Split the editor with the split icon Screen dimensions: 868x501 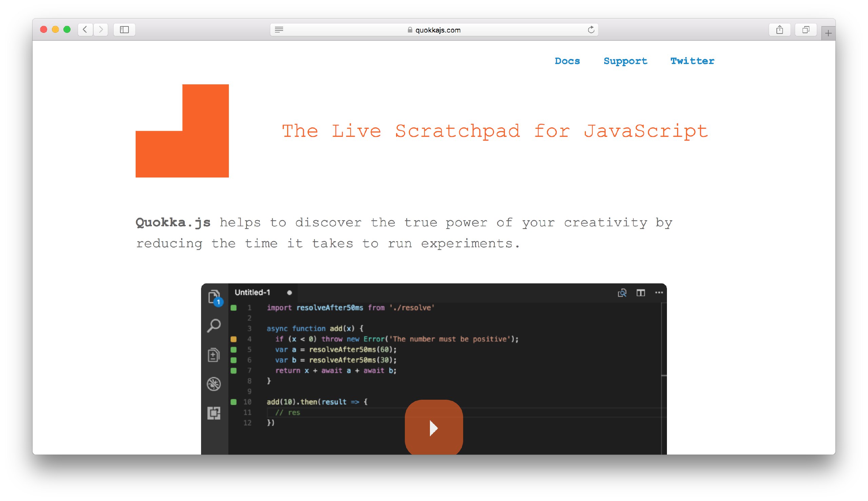(640, 293)
